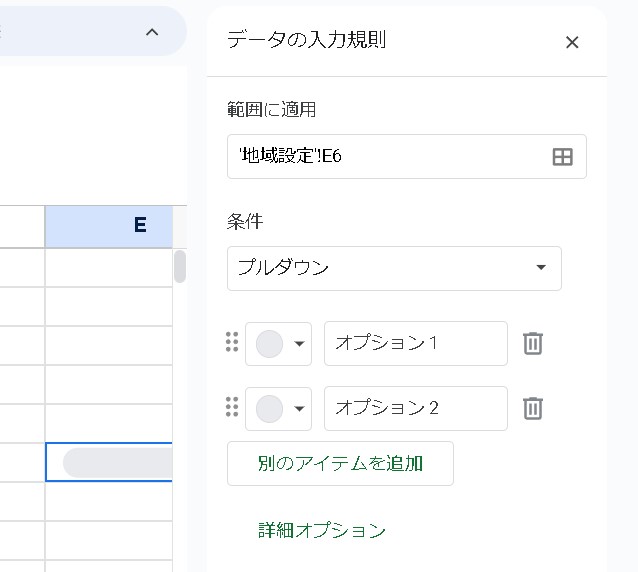This screenshot has width=638, height=572.
Task: Click the spreadsheet vertical scrollbar thumb
Action: coord(180,266)
